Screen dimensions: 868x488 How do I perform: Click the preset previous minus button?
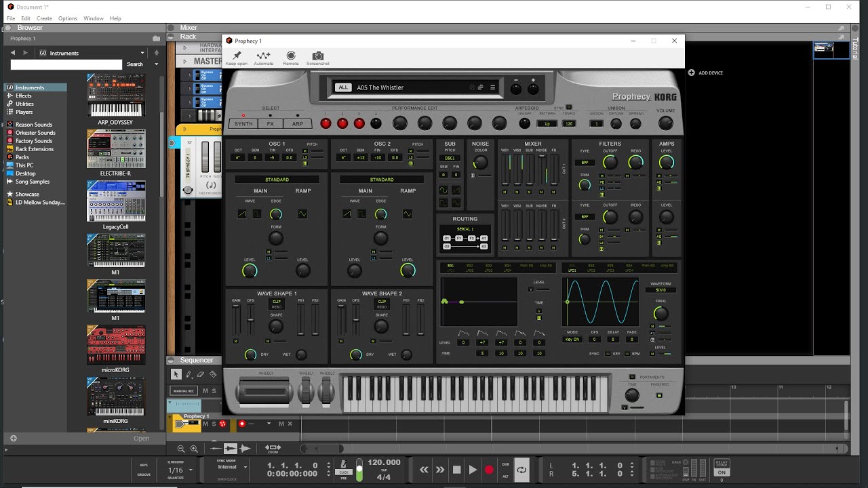click(517, 88)
